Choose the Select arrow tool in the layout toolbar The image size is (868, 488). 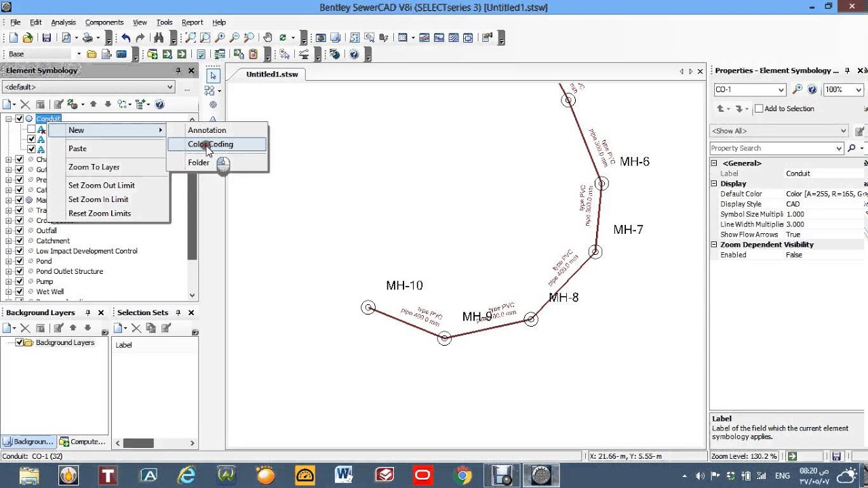tap(213, 76)
